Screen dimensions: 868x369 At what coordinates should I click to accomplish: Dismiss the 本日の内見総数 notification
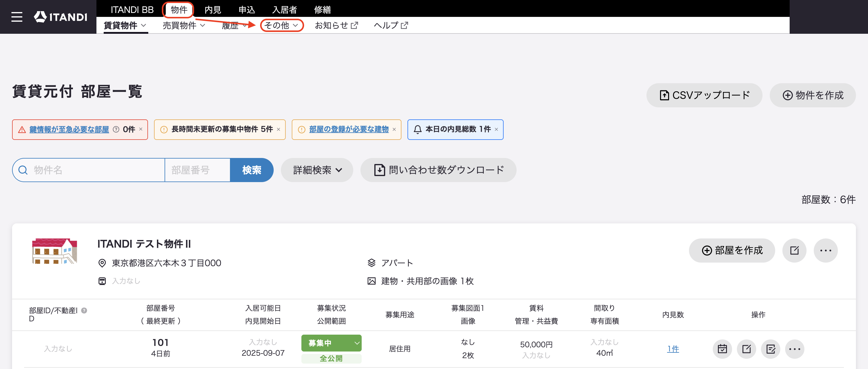coord(496,129)
